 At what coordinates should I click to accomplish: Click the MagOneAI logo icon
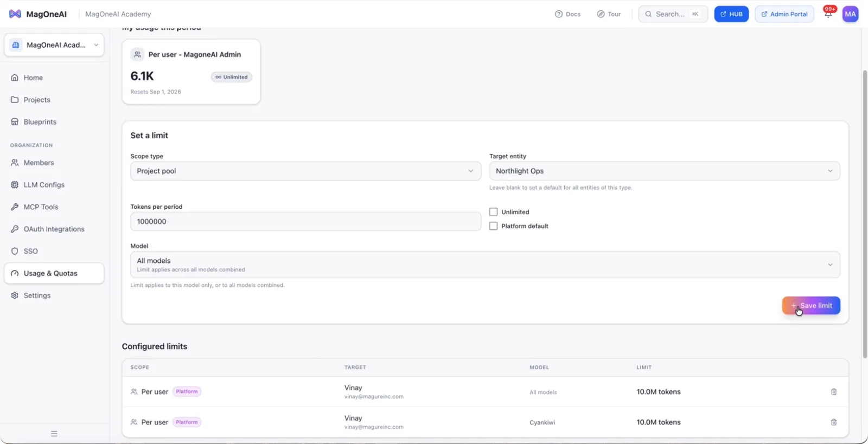(15, 14)
